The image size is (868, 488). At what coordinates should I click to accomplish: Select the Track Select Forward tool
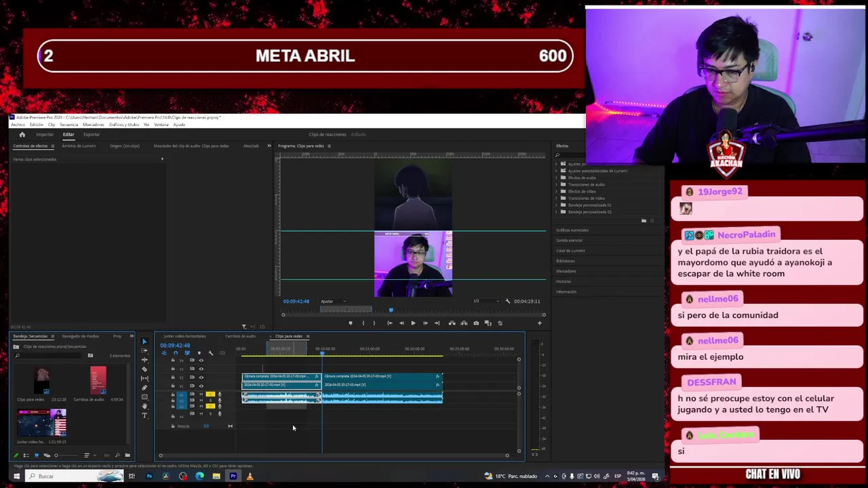[x=144, y=350]
